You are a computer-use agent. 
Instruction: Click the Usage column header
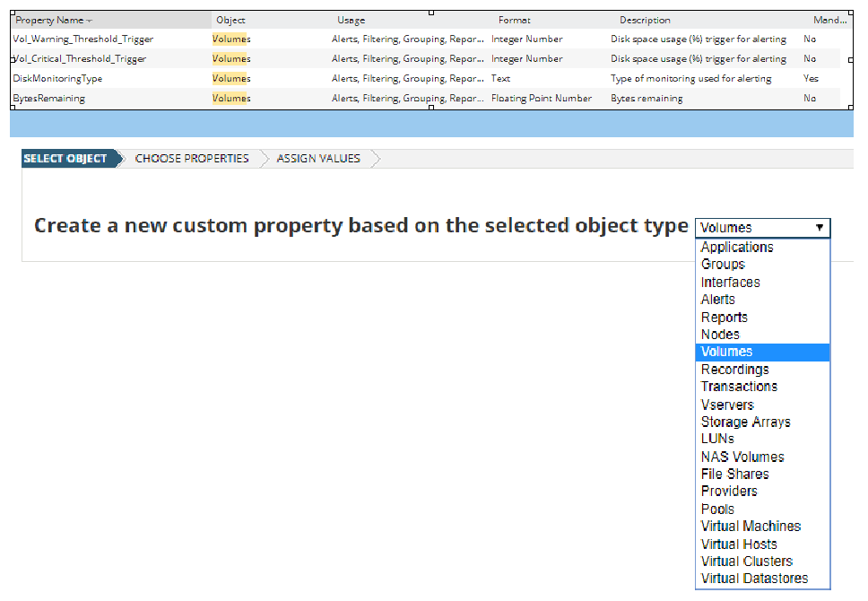351,21
